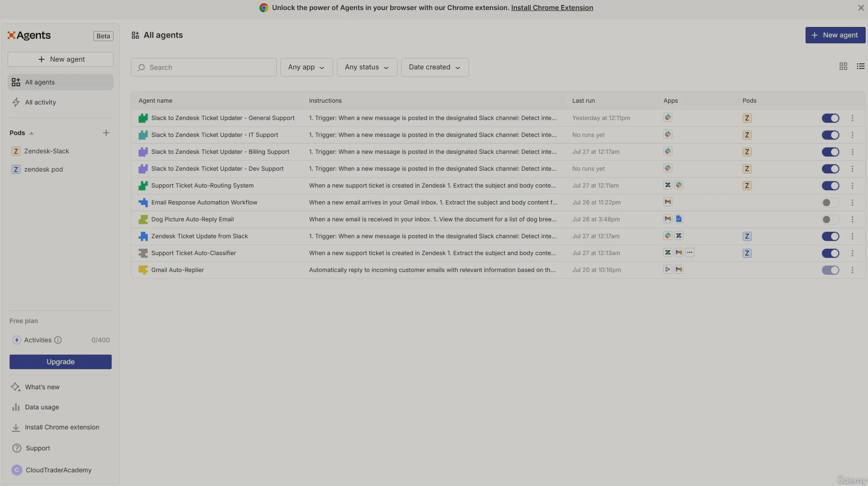Image resolution: width=868 pixels, height=486 pixels.
Task: Disable the Dev Support agent toggle
Action: pyautogui.click(x=831, y=169)
